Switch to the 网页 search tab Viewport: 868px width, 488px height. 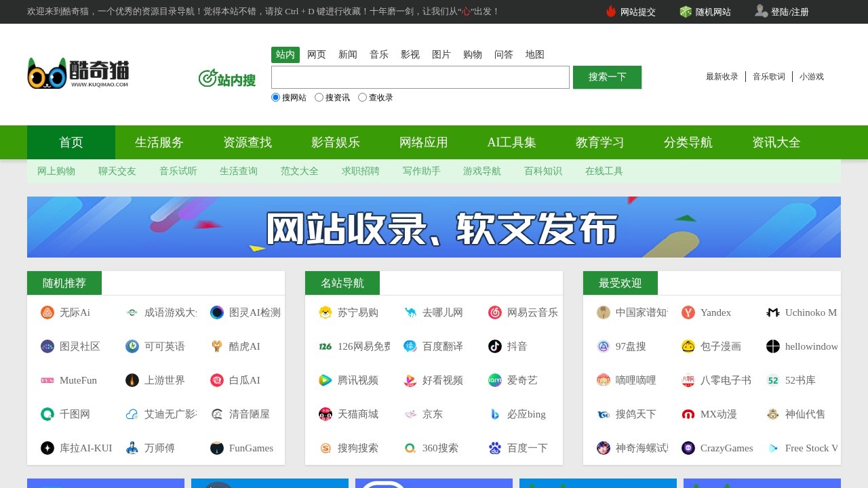pyautogui.click(x=317, y=55)
